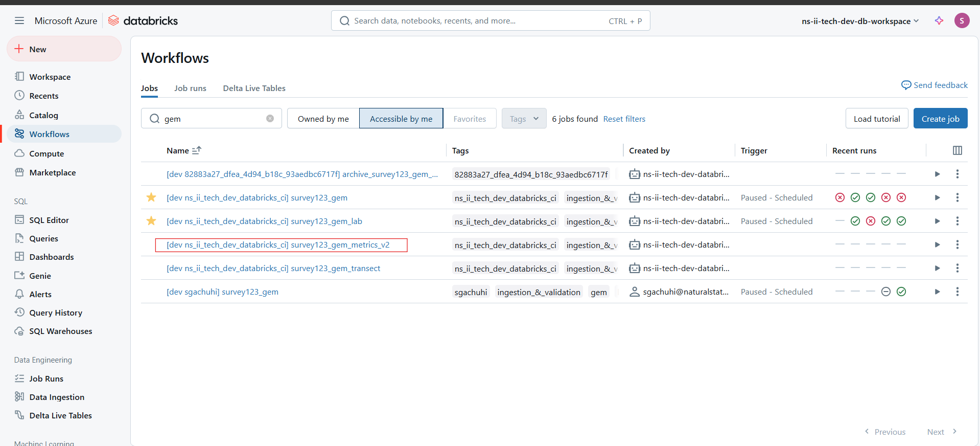
Task: Click the Databricks logo
Action: (143, 20)
